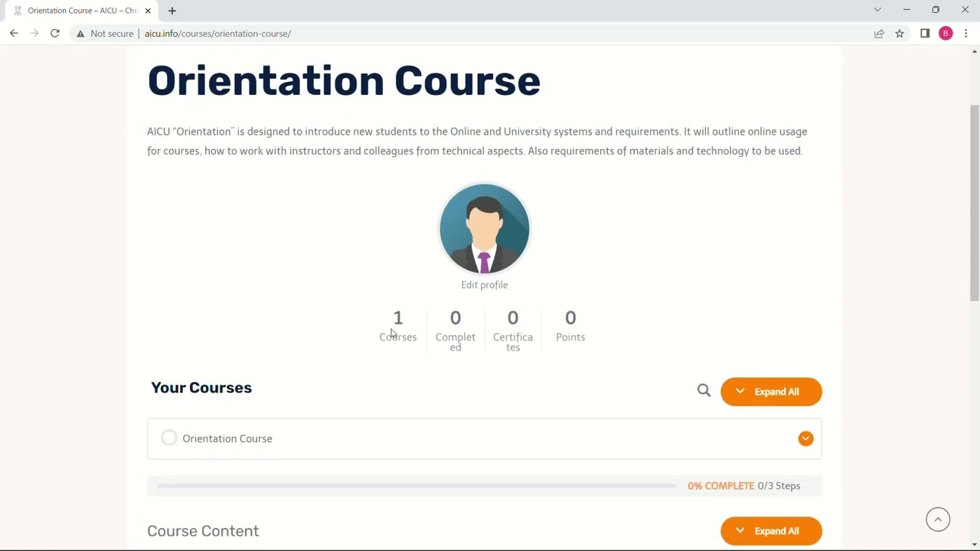Open the Orientation Course link in list
The width and height of the screenshot is (980, 551).
click(x=227, y=439)
